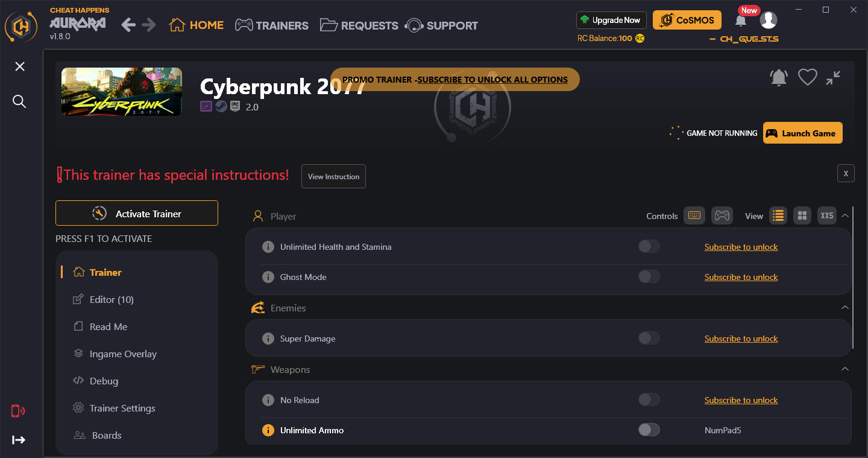Switch to XXS compact view
Viewport: 868px width, 458px height.
point(827,215)
